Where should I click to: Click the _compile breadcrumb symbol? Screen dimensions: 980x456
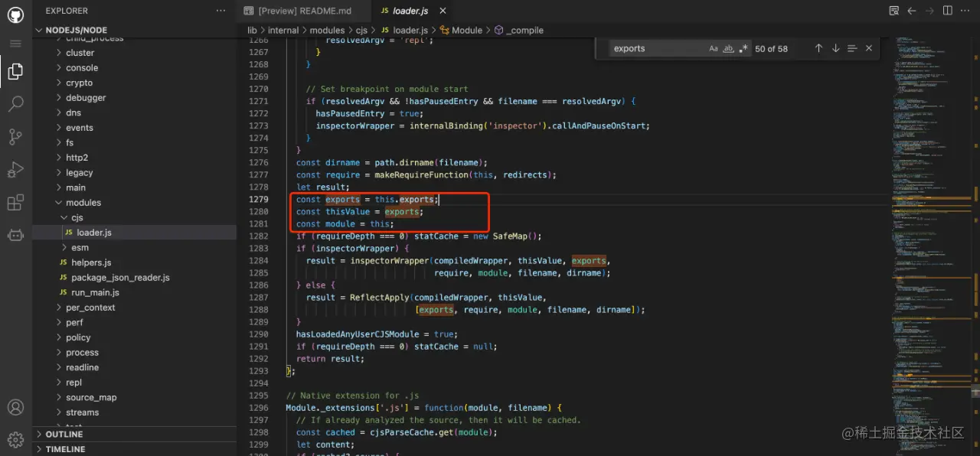coord(518,30)
